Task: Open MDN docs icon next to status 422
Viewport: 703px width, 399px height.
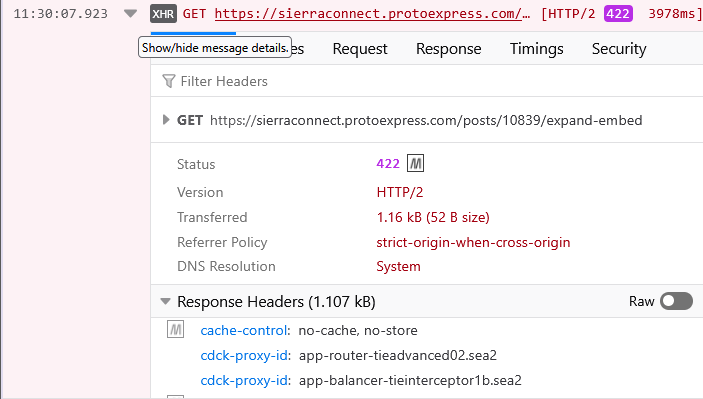Action: click(416, 163)
